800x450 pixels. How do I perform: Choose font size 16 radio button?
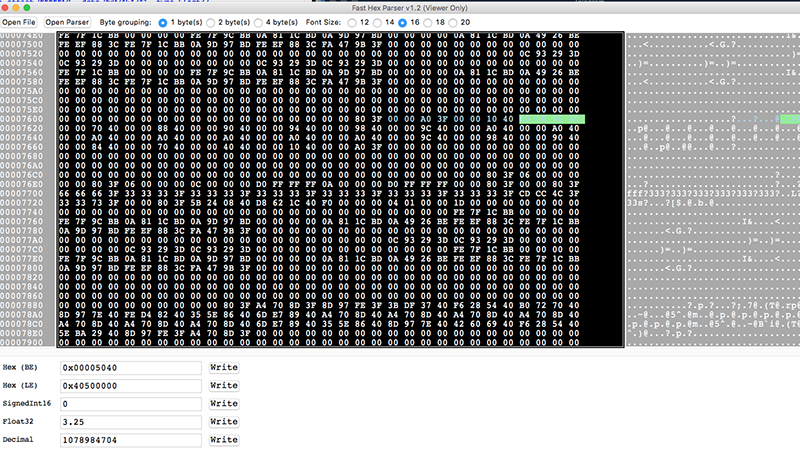(x=403, y=23)
